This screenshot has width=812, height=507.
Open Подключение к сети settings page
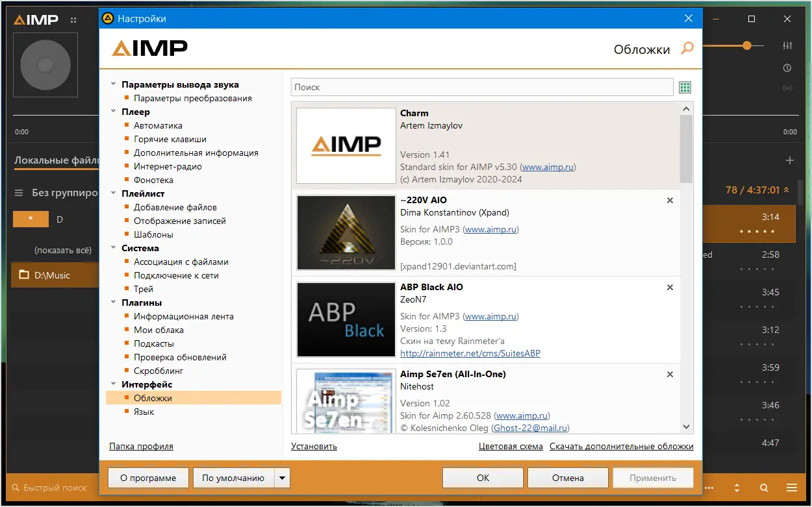(176, 275)
